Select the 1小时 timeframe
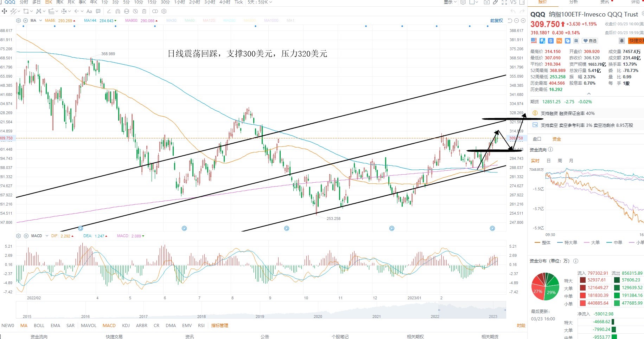The image size is (644, 339). point(179,2)
